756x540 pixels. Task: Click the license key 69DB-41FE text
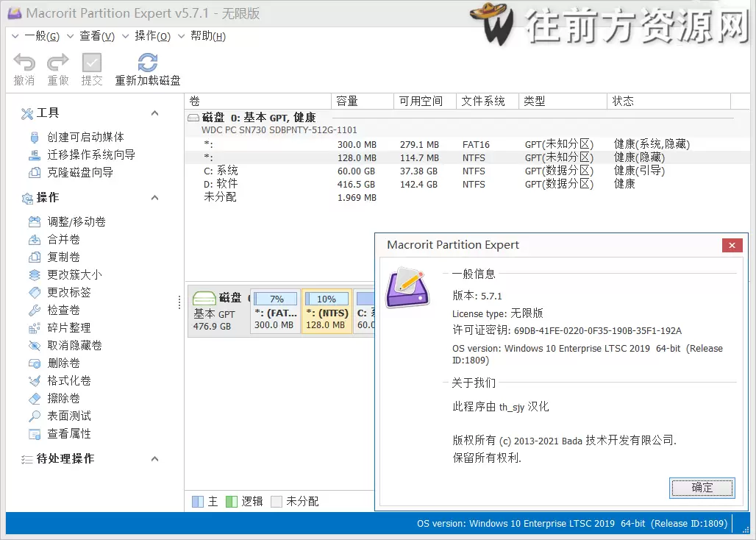click(598, 331)
